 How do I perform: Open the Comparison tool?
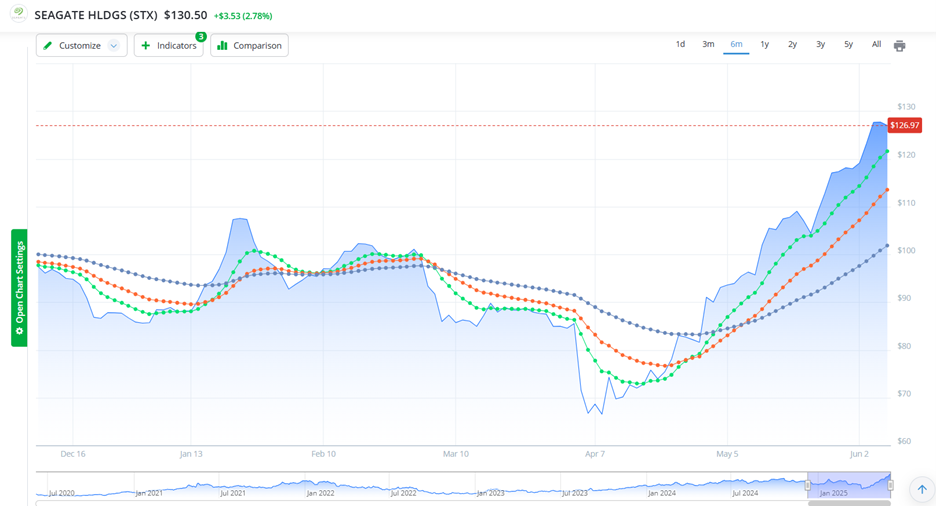(x=249, y=45)
